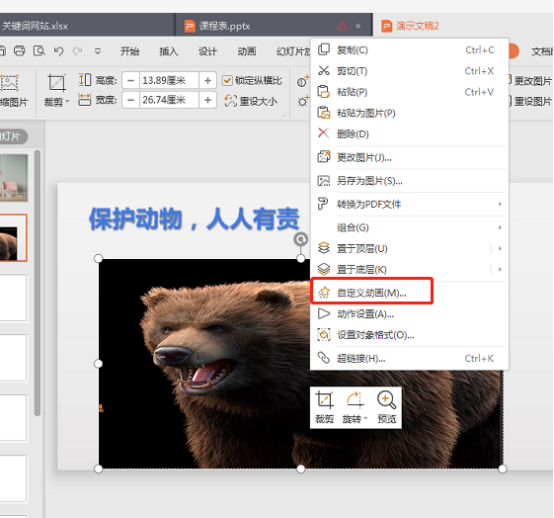Screen dimensions: 554x518
Task: Click the brightness sun icon in ribbon
Action: click(x=302, y=102)
